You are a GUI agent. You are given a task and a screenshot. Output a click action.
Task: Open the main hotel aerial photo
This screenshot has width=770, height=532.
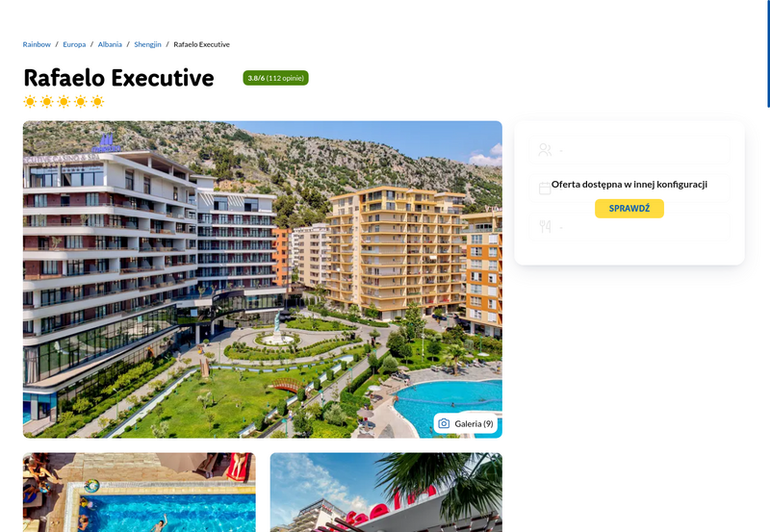click(x=262, y=279)
